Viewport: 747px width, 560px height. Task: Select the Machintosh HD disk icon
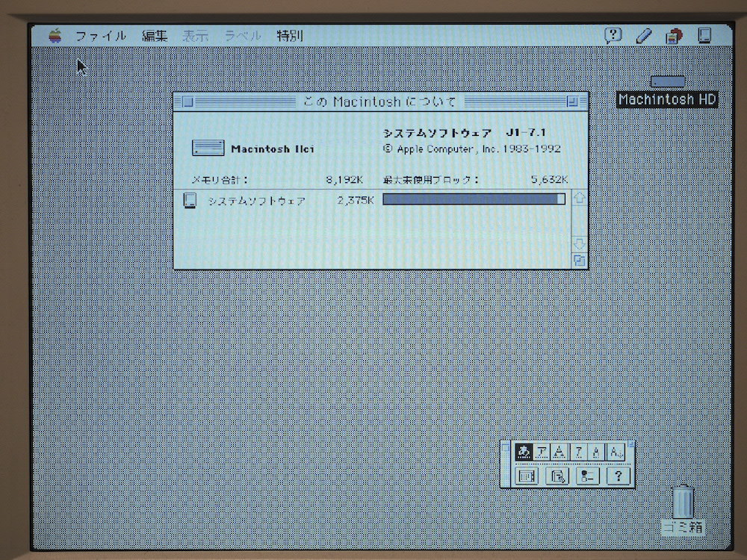[667, 82]
